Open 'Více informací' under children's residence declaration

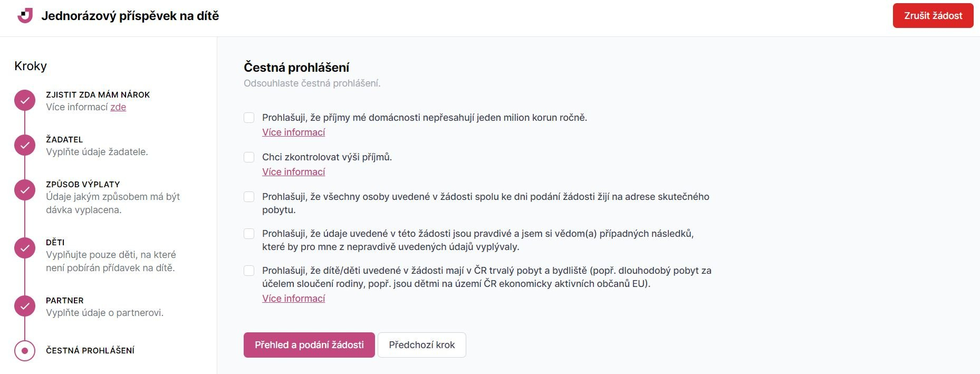(293, 299)
